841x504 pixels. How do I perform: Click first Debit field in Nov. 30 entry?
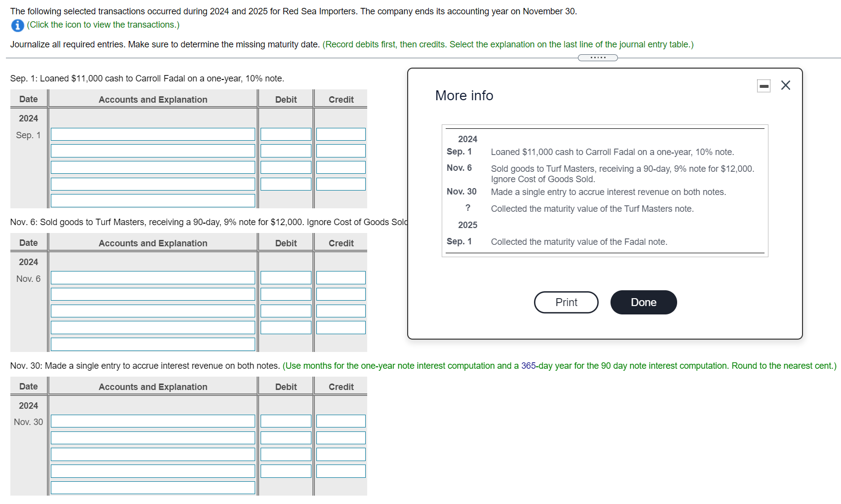point(286,421)
